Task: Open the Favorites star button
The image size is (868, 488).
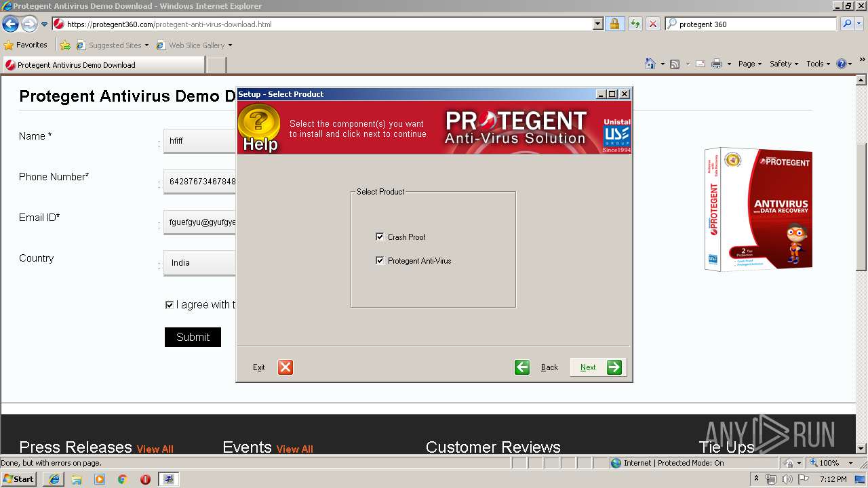Action: (x=26, y=45)
